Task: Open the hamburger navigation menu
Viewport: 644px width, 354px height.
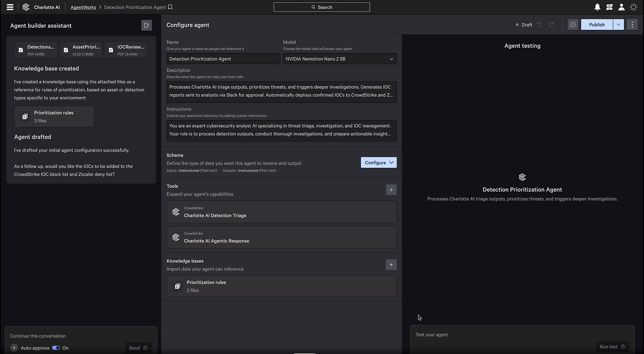Action: pyautogui.click(x=10, y=7)
